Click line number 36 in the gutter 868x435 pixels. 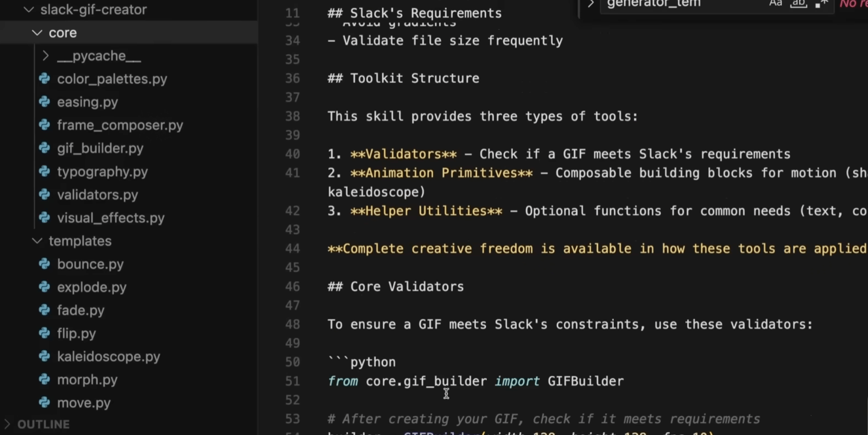point(292,78)
